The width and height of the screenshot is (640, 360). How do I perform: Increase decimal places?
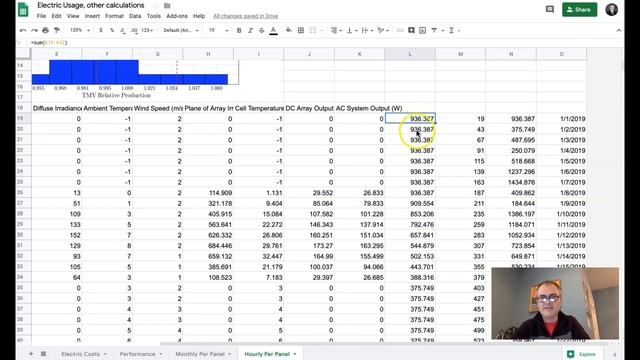coord(134,30)
